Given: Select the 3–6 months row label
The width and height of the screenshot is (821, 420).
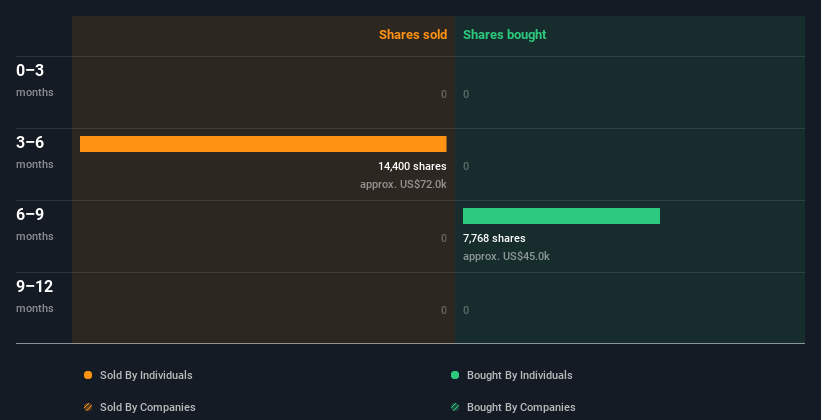Looking at the screenshot, I should coord(35,152).
